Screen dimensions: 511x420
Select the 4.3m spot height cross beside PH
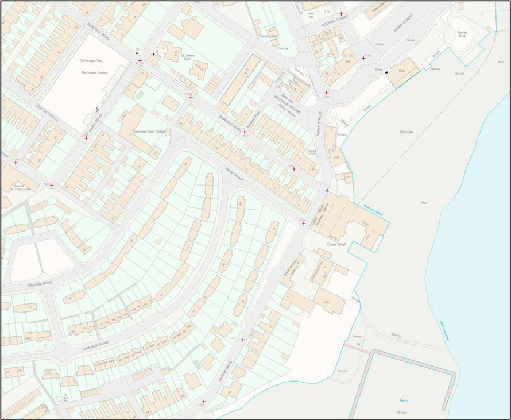tap(363, 58)
